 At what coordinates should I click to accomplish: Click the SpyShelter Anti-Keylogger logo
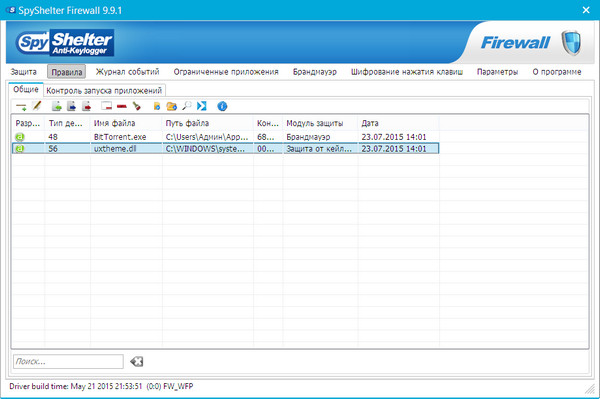tap(65, 43)
